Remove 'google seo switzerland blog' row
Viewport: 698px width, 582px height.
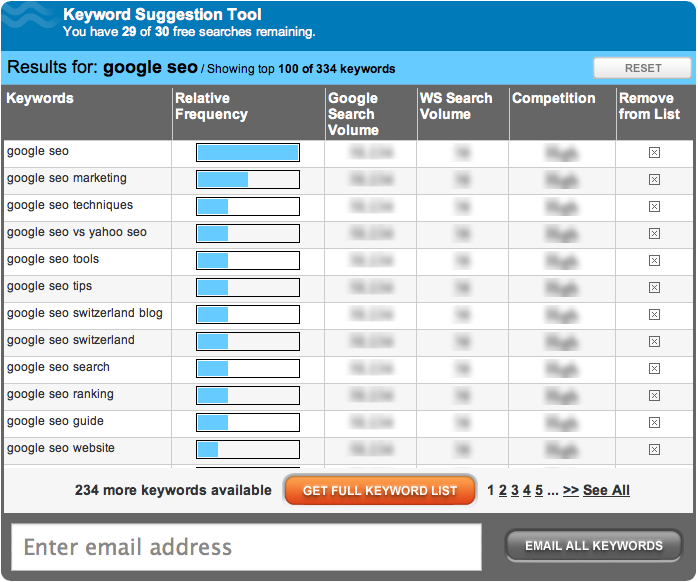[654, 315]
